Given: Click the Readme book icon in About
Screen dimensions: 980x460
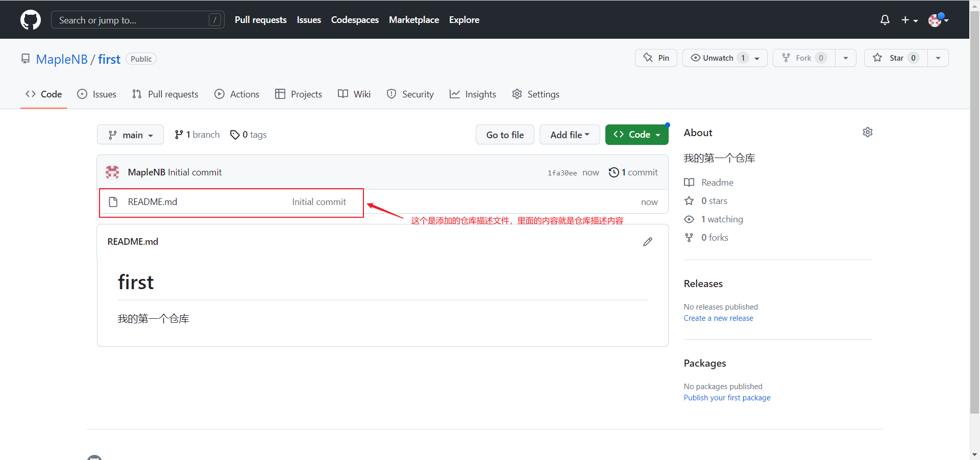Looking at the screenshot, I should pos(689,183).
